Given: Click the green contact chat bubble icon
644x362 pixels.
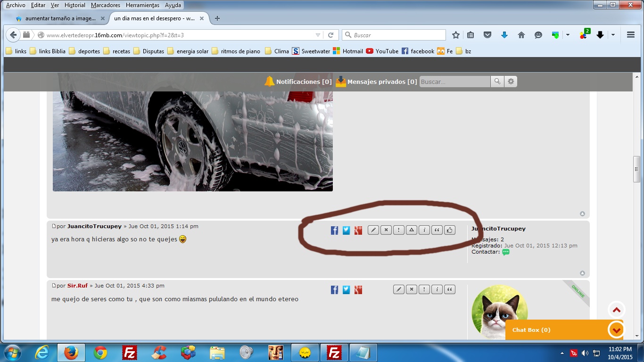Looking at the screenshot, I should pyautogui.click(x=506, y=252).
